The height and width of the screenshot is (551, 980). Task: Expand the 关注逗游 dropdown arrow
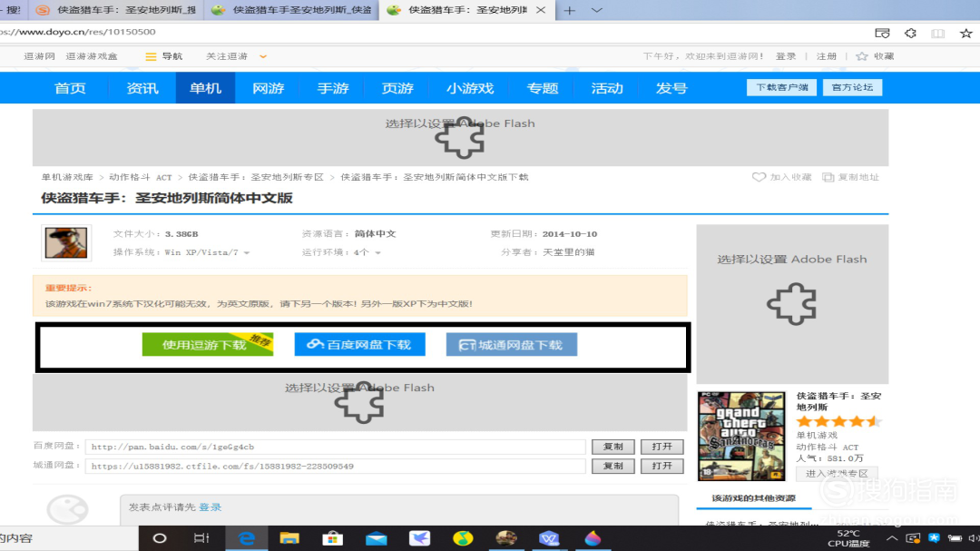[263, 56]
